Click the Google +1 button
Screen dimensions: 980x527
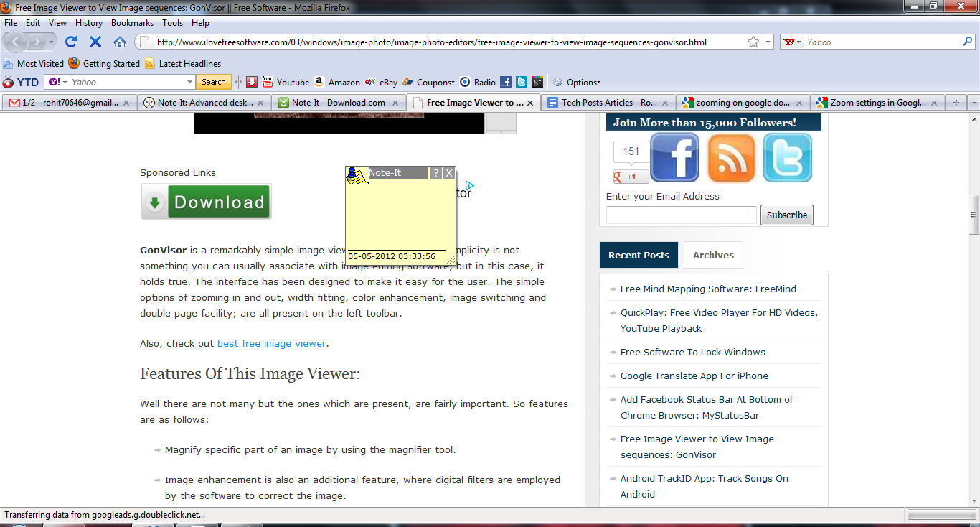(631, 177)
